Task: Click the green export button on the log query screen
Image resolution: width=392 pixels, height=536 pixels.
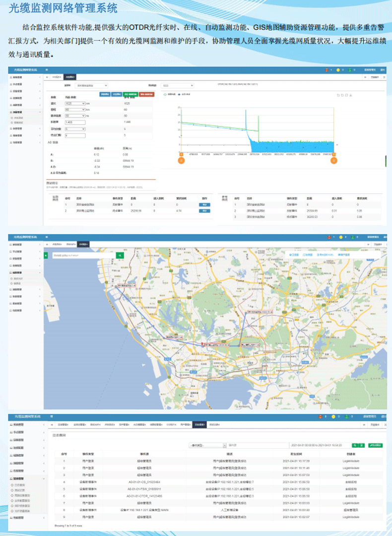Action: pos(375,445)
